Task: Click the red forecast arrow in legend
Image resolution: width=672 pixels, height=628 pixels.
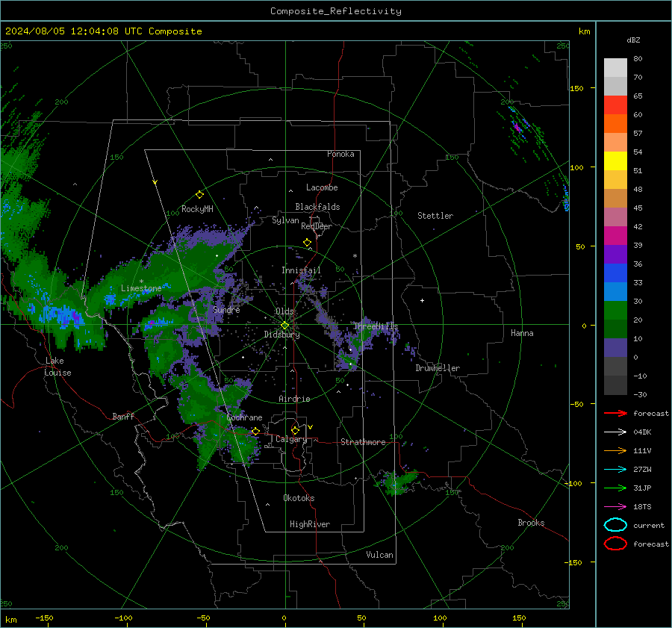Action: (x=615, y=413)
